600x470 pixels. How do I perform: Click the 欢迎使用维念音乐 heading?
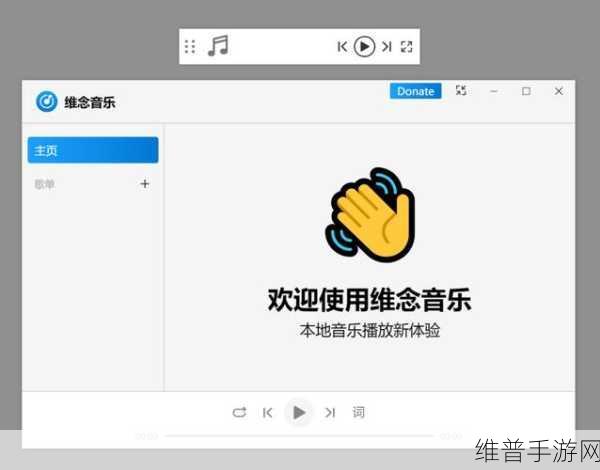369,299
